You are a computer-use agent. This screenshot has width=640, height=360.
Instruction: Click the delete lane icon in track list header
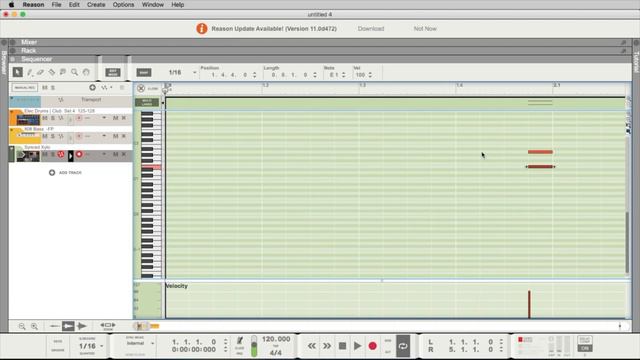122,88
